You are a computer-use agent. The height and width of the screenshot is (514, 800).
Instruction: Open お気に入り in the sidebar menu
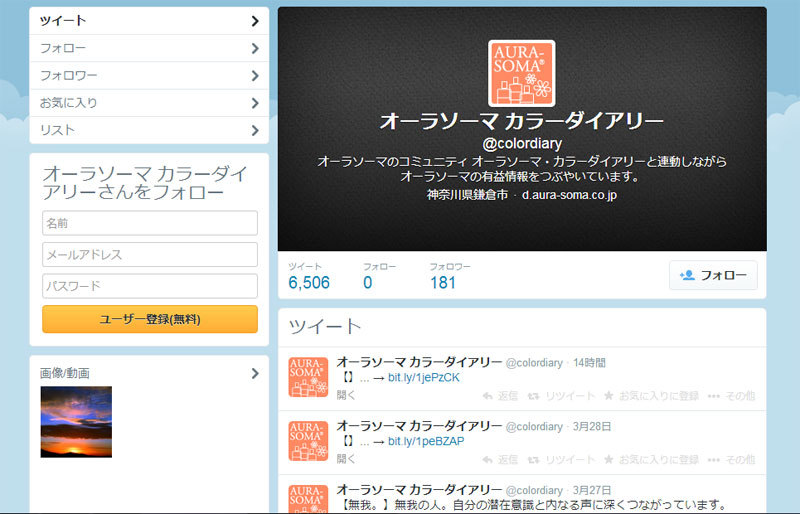point(149,103)
